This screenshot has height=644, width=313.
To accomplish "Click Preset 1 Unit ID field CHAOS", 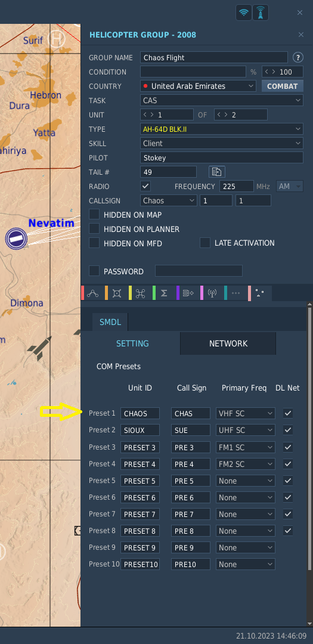I will click(140, 413).
